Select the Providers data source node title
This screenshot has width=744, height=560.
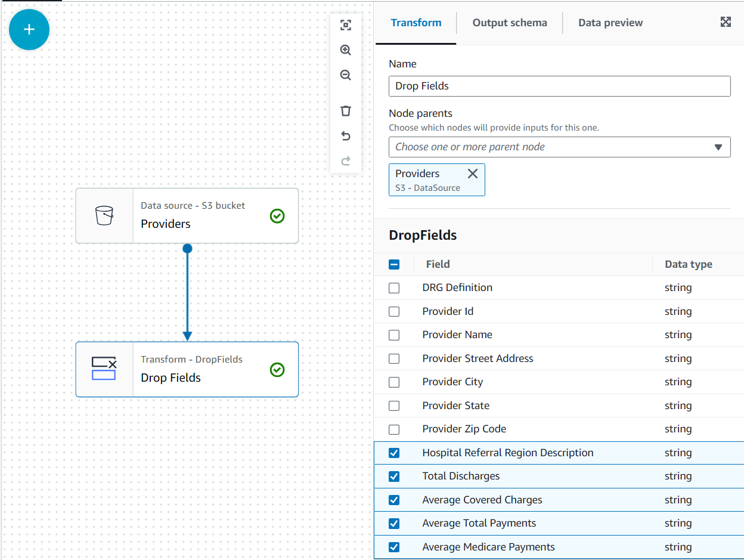tap(166, 224)
